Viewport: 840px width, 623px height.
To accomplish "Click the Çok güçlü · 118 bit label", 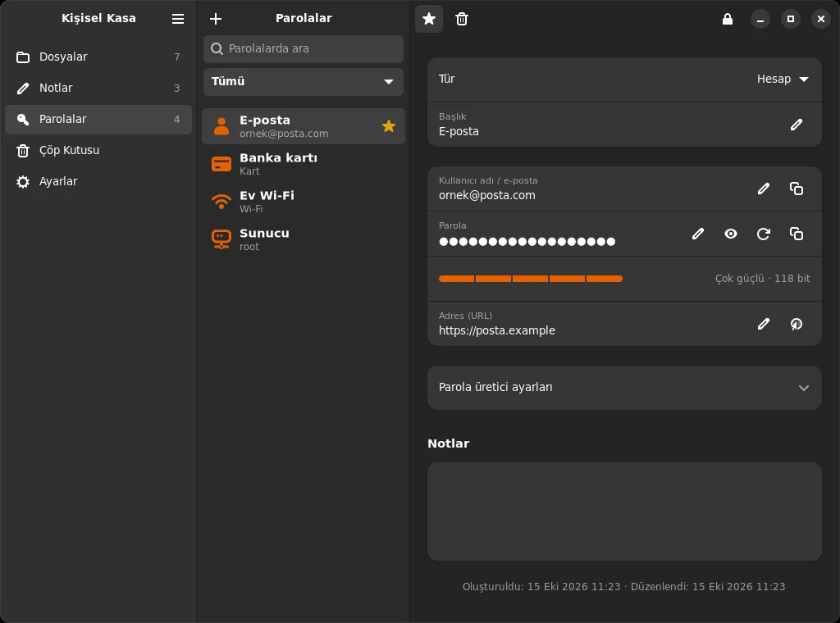I will click(x=762, y=279).
